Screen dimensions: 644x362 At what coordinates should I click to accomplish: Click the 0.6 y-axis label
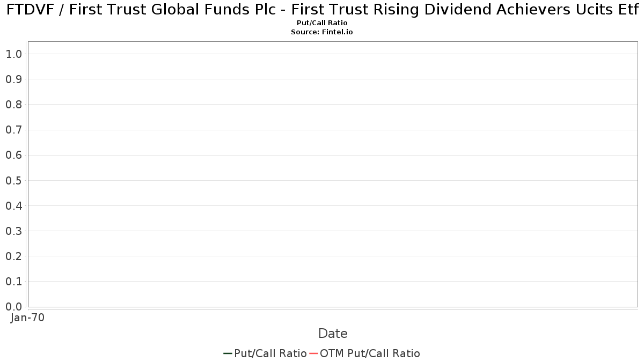[13, 156]
